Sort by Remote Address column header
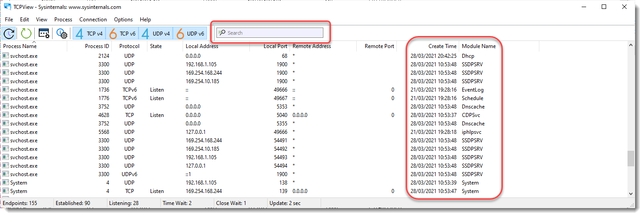 (x=323, y=46)
